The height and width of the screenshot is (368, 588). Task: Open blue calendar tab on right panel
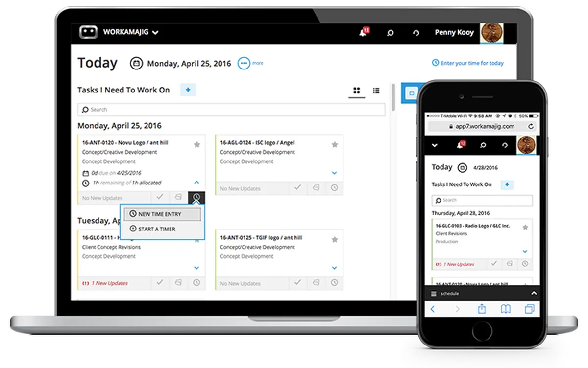411,92
